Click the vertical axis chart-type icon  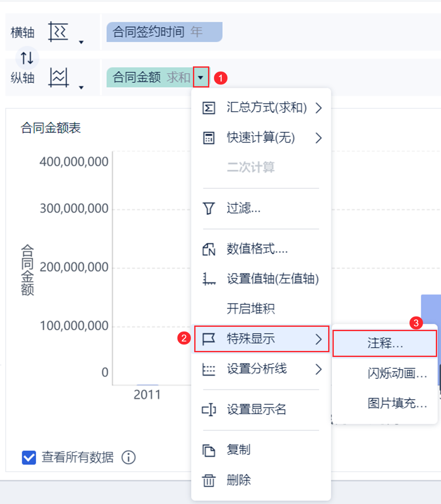click(59, 78)
